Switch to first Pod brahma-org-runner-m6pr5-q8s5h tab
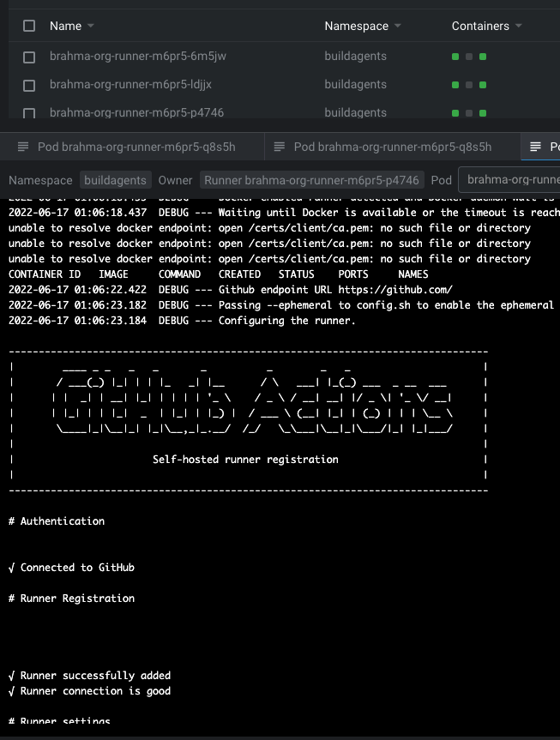 point(132,147)
